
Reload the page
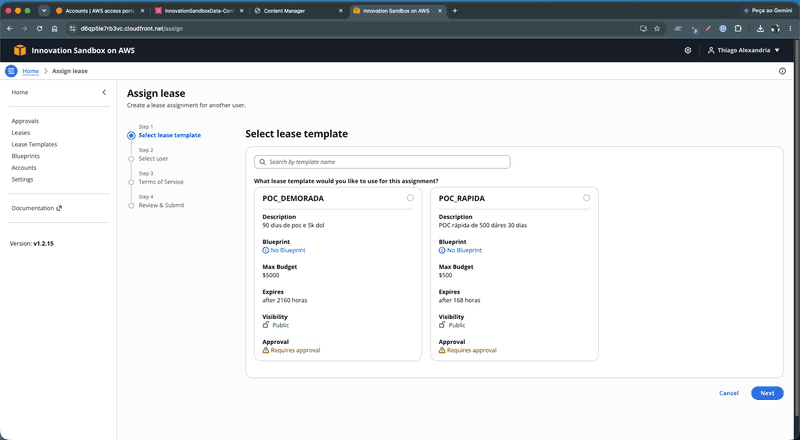click(x=39, y=29)
